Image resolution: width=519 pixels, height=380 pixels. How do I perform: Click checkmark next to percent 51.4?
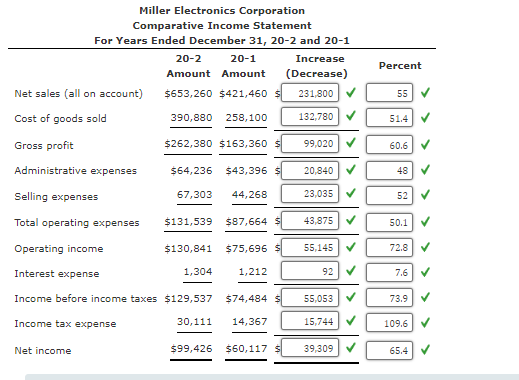click(x=425, y=117)
